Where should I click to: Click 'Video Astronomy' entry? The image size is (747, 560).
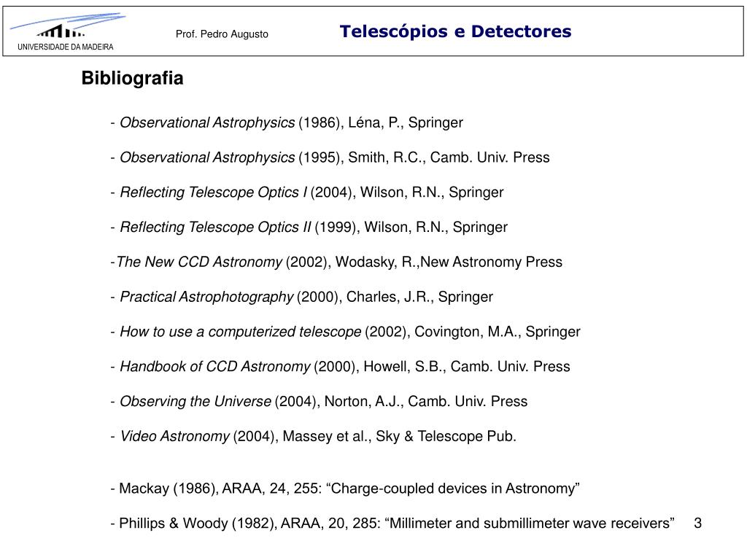314,436
